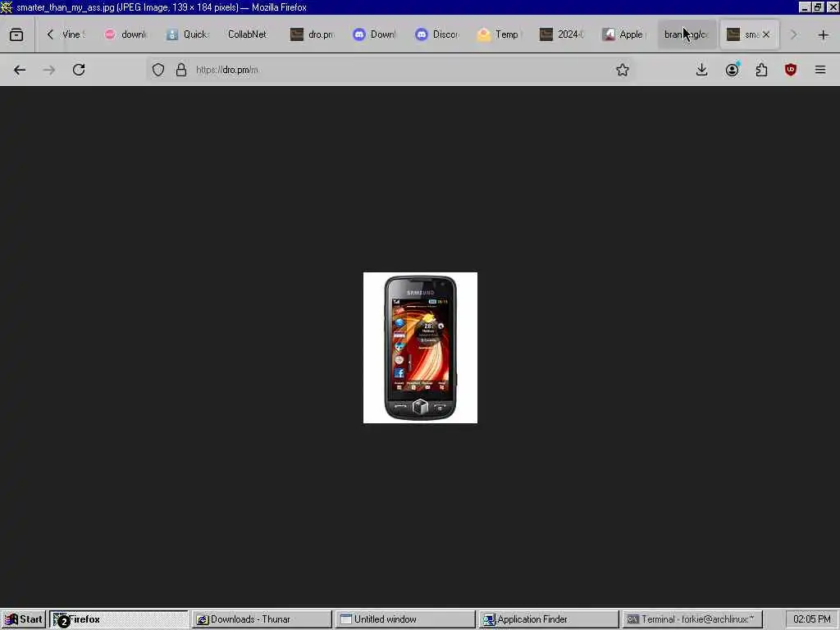Open the Firefox View icon

[x=16, y=34]
